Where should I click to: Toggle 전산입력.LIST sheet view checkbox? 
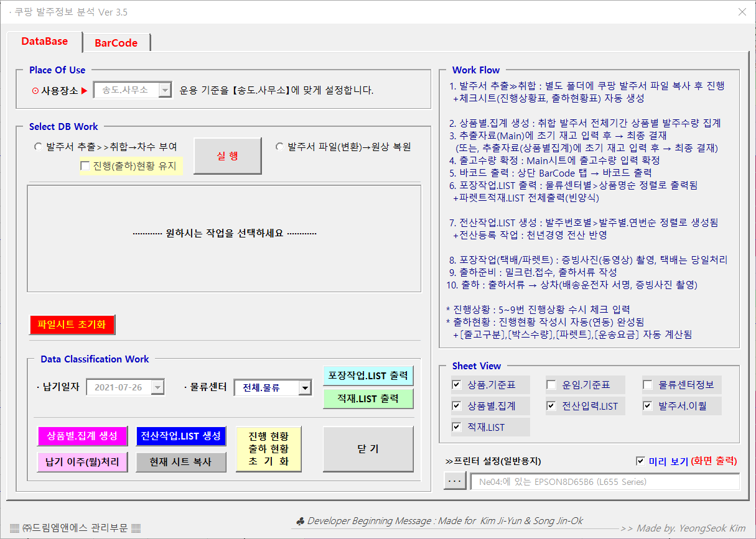[551, 406]
